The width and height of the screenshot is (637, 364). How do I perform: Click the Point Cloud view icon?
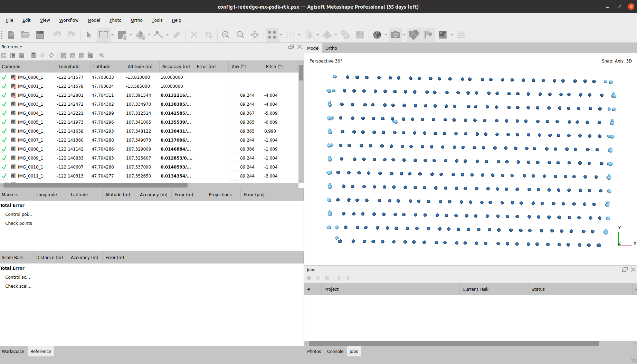272,35
